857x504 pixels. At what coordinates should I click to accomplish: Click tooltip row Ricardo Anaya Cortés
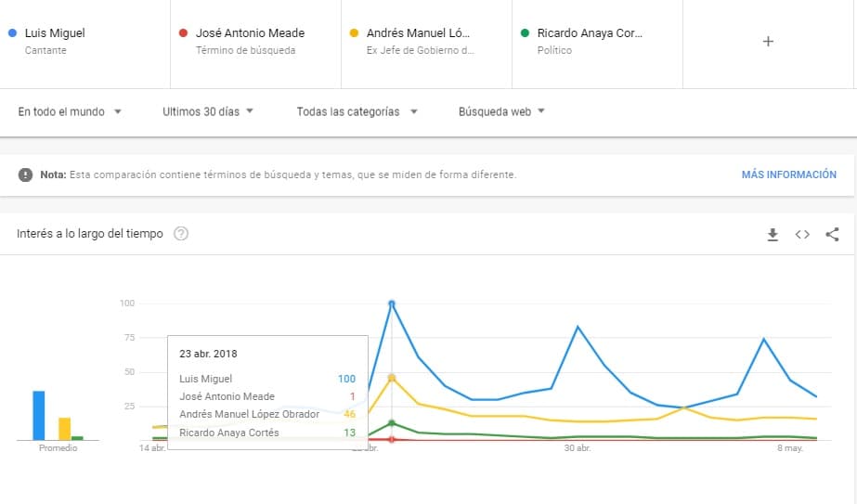[267, 433]
